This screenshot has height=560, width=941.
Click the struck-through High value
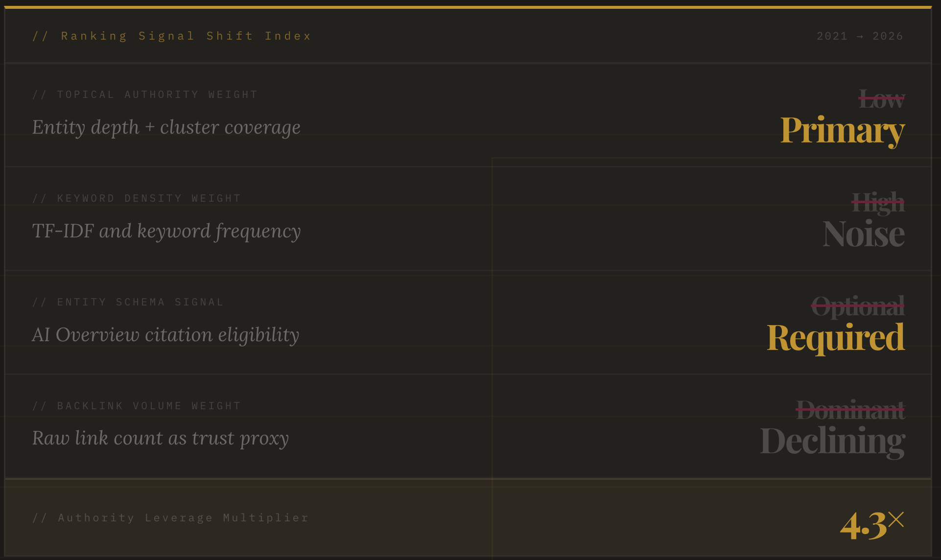pos(878,203)
